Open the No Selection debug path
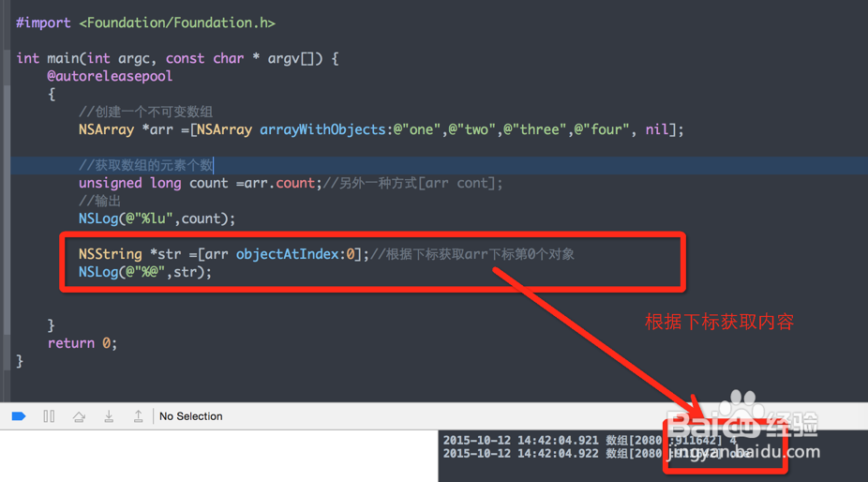This screenshot has height=482, width=868. 191,416
